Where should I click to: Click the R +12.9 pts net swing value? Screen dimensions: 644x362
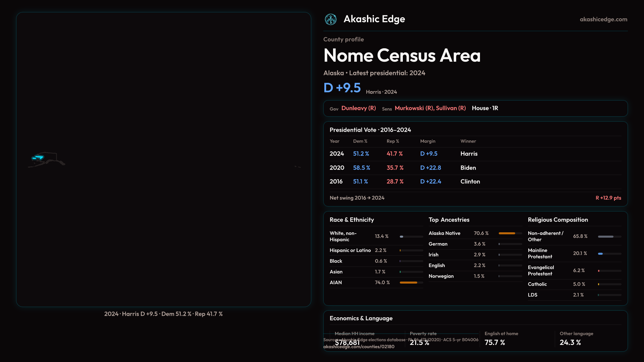click(608, 198)
